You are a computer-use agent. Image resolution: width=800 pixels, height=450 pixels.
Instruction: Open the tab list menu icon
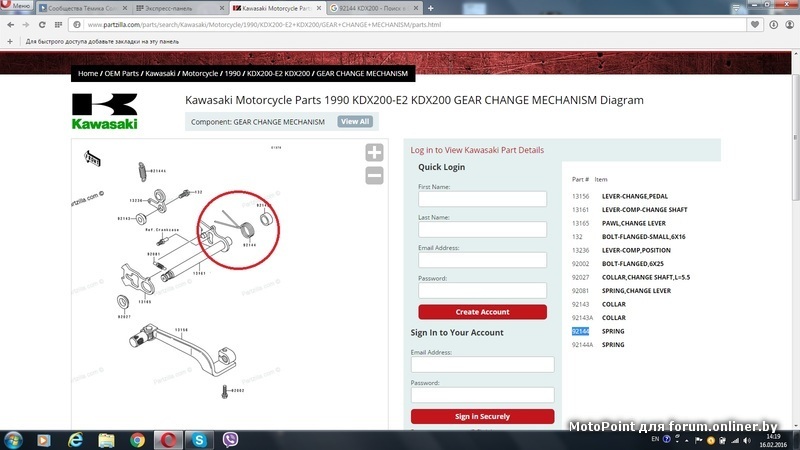(x=736, y=8)
